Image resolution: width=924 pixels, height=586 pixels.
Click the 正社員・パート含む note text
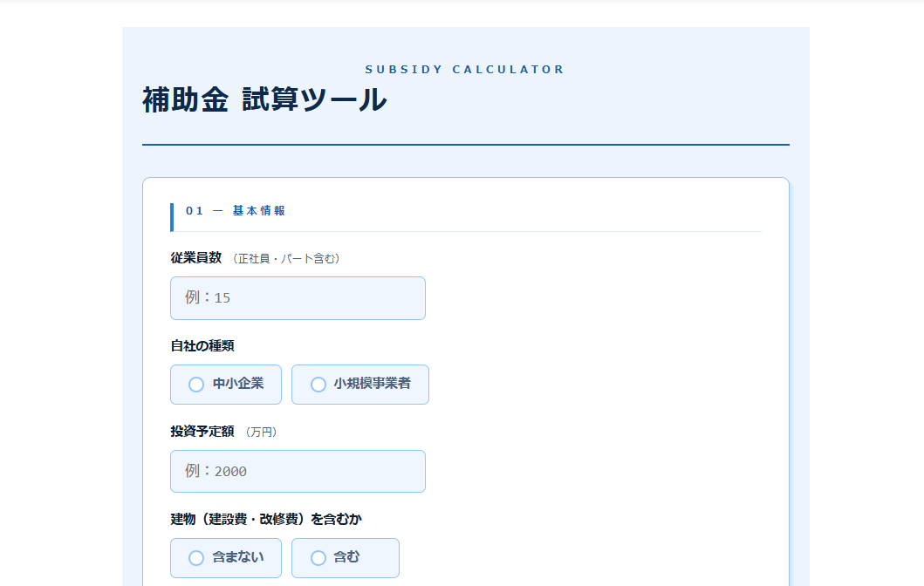point(288,259)
